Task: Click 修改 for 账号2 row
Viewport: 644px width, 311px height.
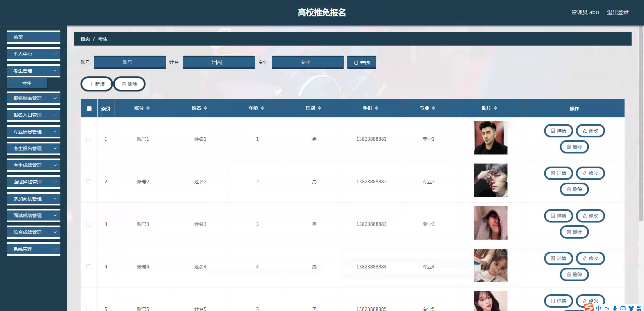Action: point(590,173)
